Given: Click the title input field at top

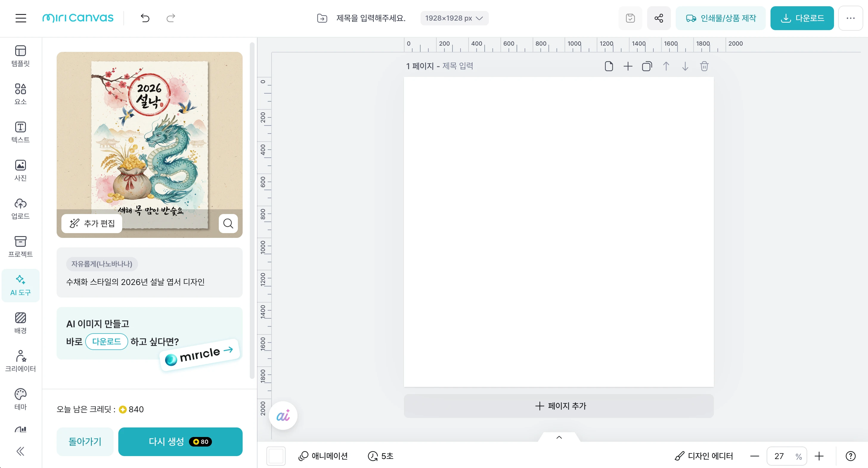Looking at the screenshot, I should pos(371,18).
